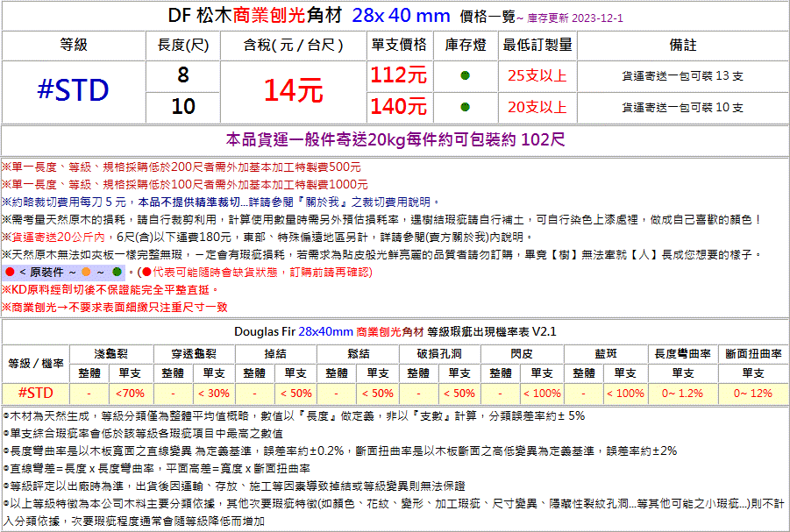Click the < 100% value under 藍斑
The width and height of the screenshot is (790, 532).
tap(625, 393)
